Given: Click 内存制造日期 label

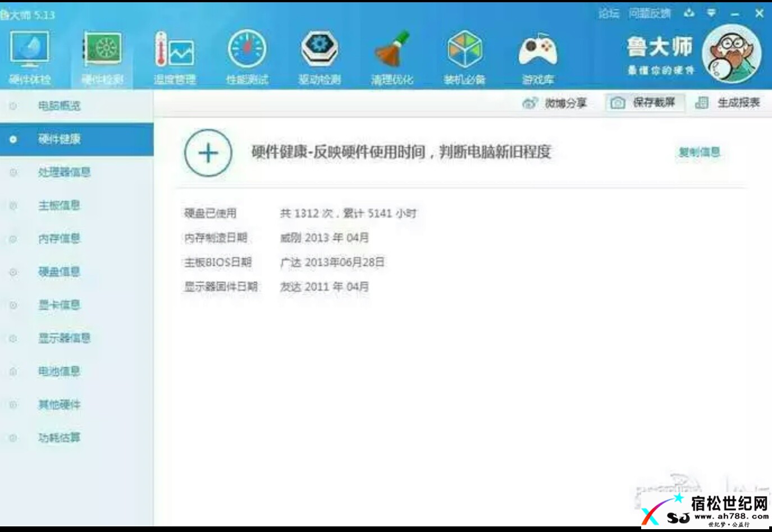Looking at the screenshot, I should pos(216,238).
